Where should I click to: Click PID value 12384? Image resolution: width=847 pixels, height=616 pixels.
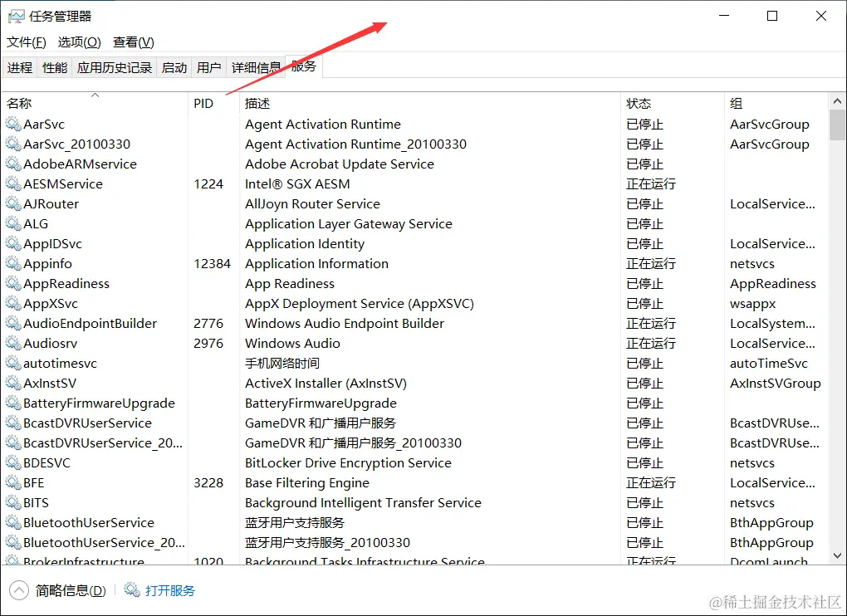(213, 264)
